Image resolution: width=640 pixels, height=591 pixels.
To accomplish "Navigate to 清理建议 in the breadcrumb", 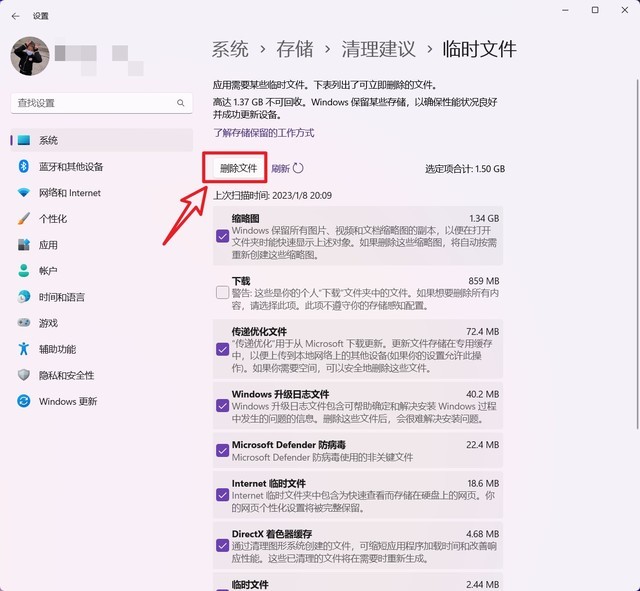I will click(x=378, y=49).
